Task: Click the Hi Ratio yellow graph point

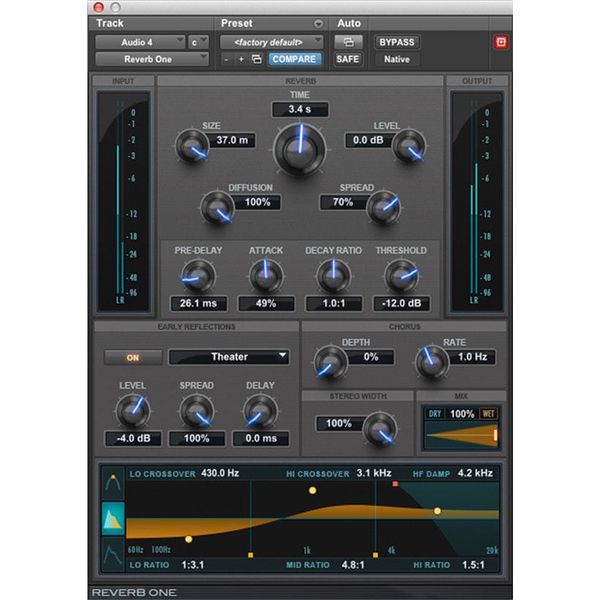Action: [x=437, y=511]
